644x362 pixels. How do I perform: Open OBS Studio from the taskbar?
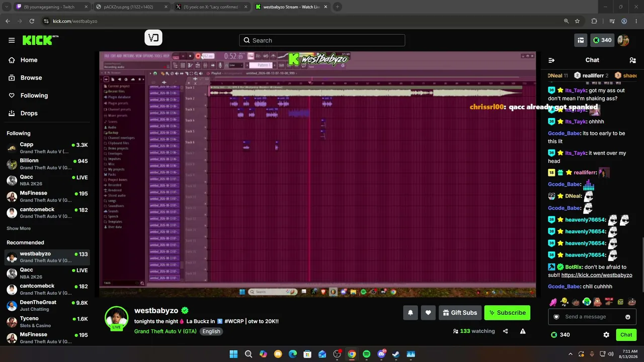coord(337,354)
